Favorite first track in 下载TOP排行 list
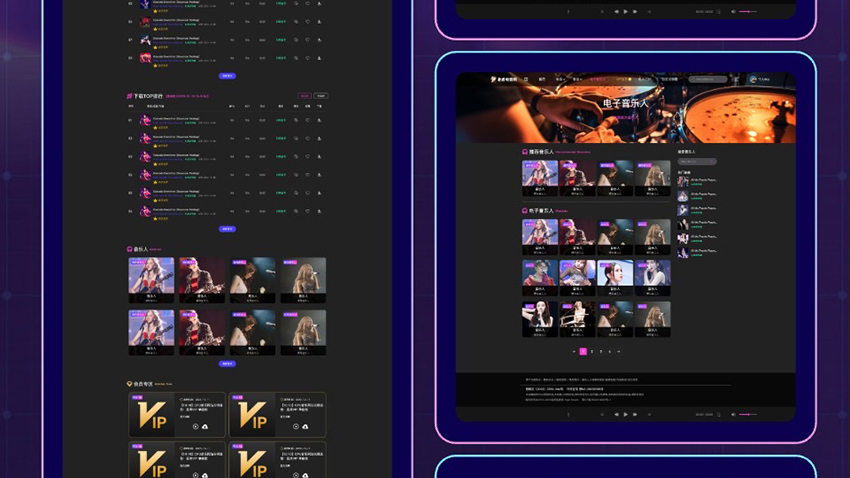850x478 pixels. point(308,120)
